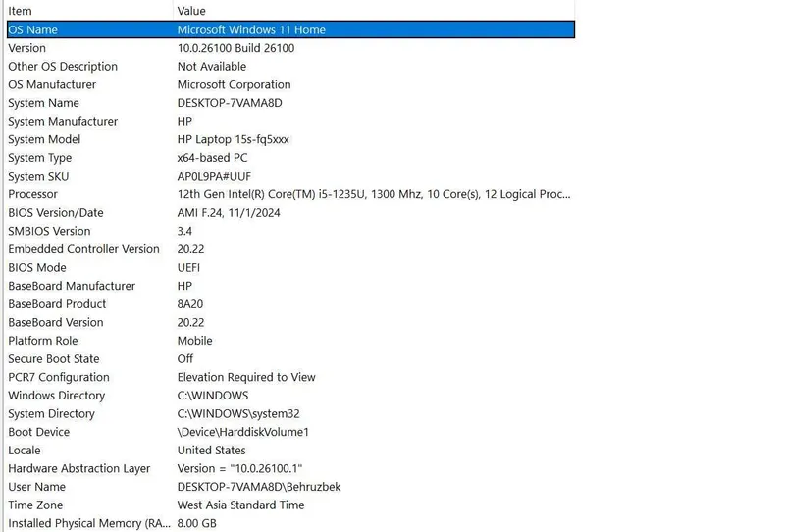Click value DESKTOP-7VAMA8D in System Name row
Viewport: 785px width, 532px height.
(230, 103)
